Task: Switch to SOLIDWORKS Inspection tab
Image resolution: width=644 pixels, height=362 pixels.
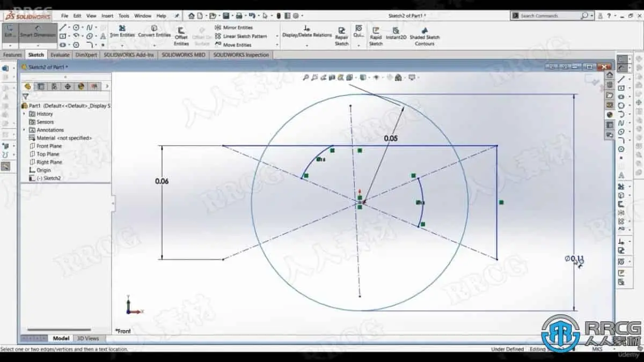Action: click(241, 55)
